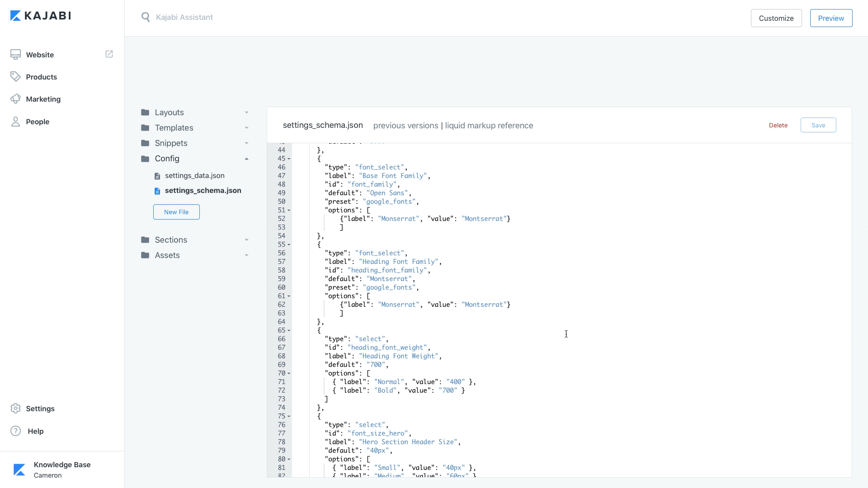Open the Website menu item
The image size is (868, 488).
pos(40,55)
